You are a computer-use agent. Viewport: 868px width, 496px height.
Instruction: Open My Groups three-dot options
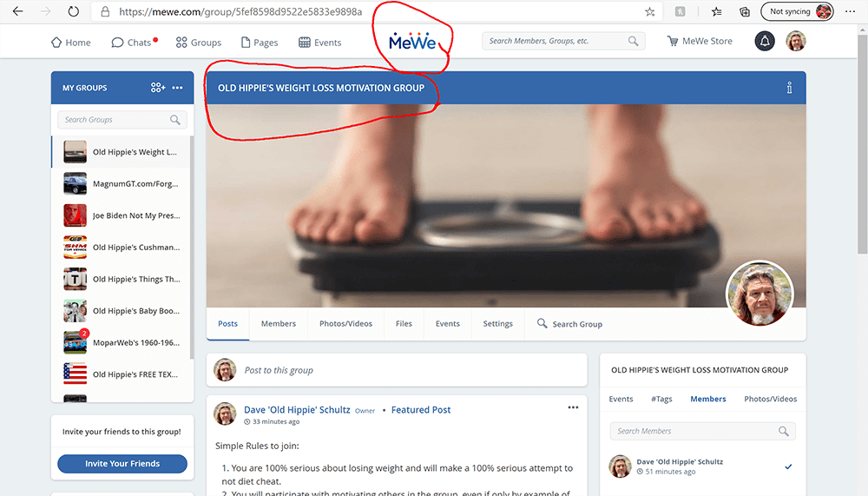(177, 88)
